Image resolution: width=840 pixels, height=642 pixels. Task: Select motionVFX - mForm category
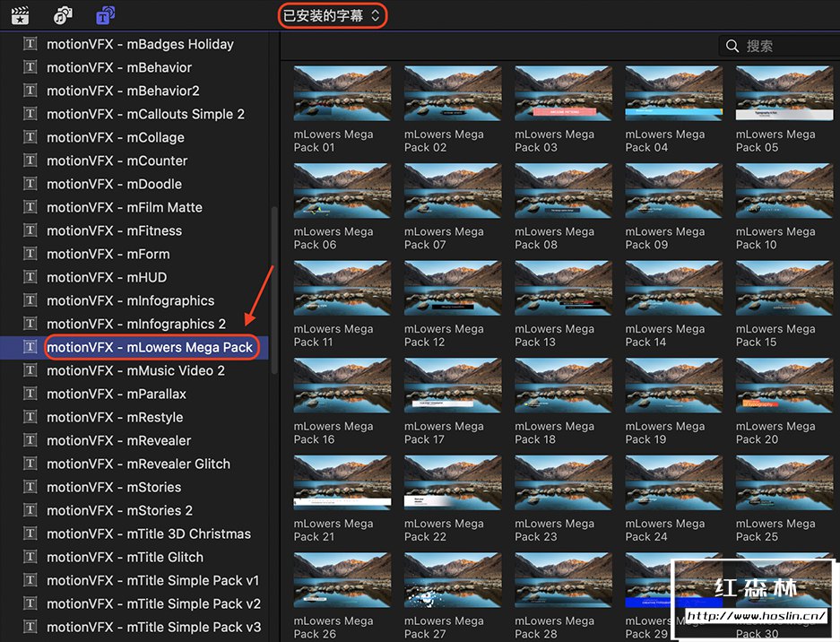coord(134,254)
